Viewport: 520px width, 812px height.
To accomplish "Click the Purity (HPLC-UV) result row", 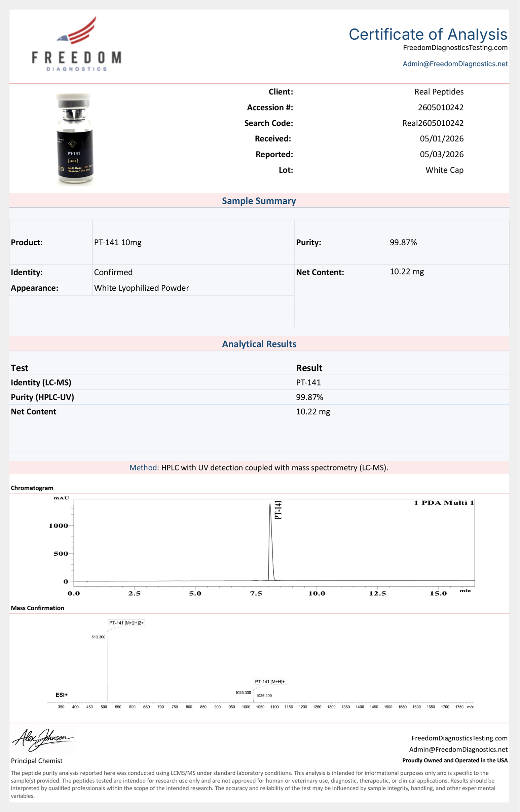I will [259, 397].
